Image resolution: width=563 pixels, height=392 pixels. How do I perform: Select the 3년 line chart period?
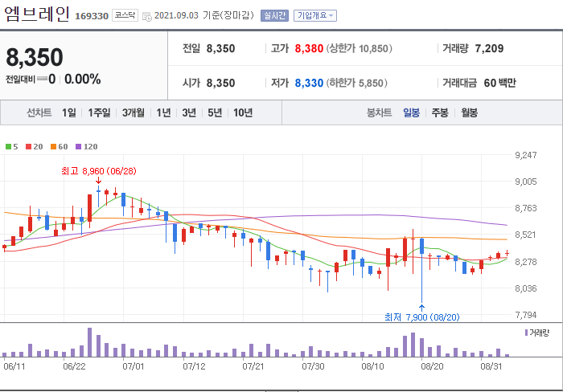pyautogui.click(x=189, y=112)
